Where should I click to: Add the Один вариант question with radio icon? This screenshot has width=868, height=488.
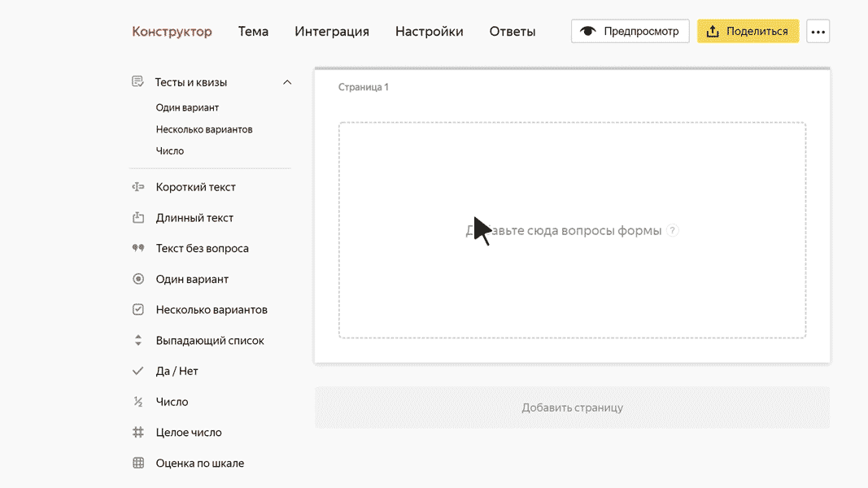(191, 280)
